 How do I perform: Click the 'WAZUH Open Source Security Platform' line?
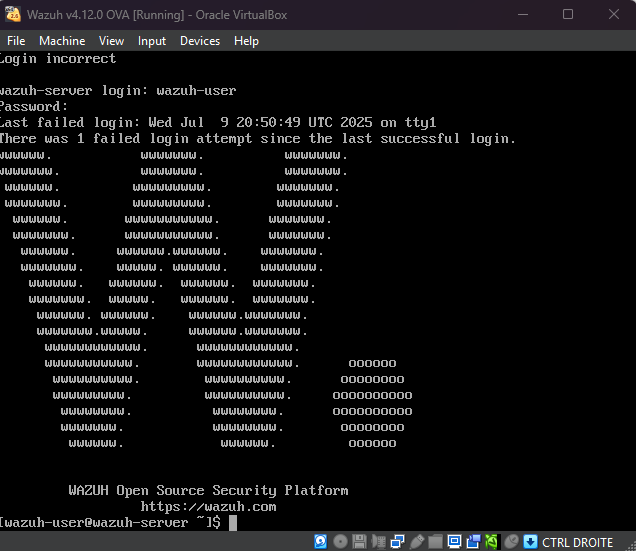[208, 491]
